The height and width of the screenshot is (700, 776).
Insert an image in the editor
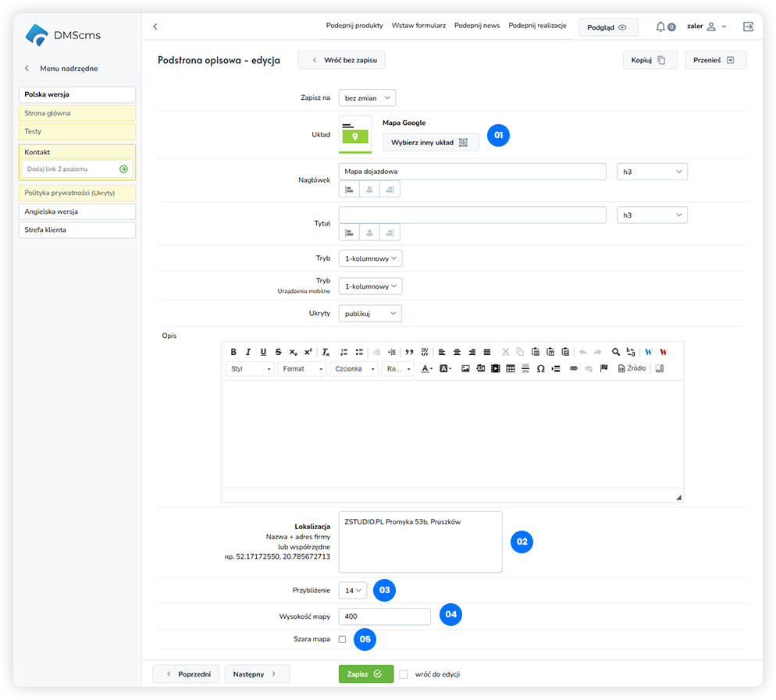[465, 368]
